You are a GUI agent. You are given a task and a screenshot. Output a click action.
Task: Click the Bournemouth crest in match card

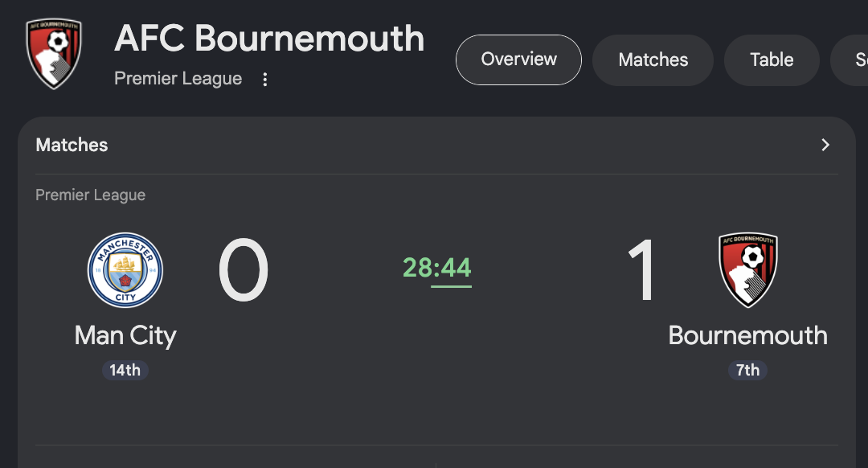tap(748, 269)
